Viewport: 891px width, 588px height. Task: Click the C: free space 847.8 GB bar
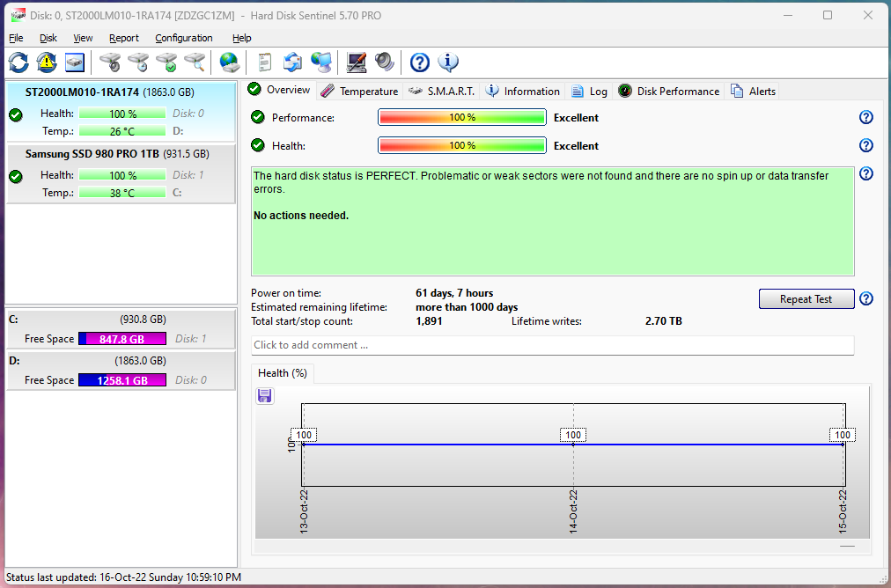[x=122, y=339]
